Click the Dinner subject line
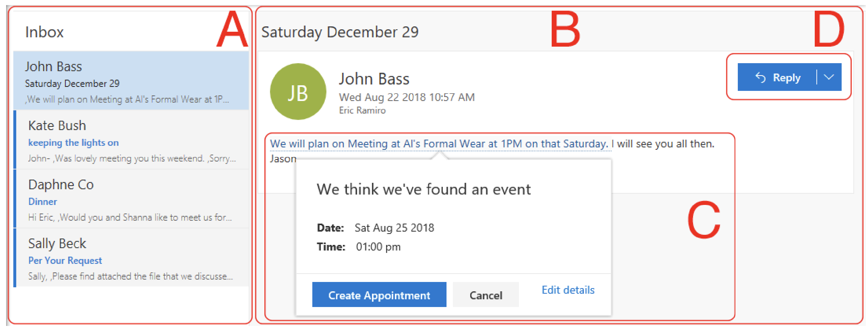 (x=42, y=202)
